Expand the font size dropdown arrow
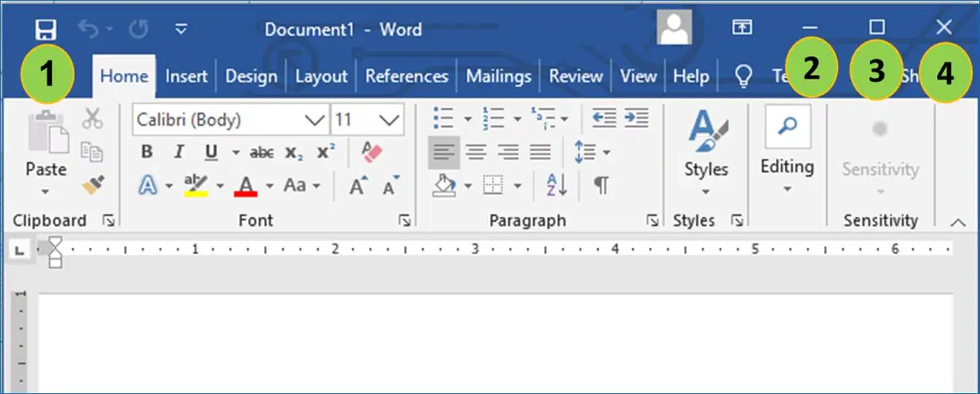980x394 pixels. point(391,119)
